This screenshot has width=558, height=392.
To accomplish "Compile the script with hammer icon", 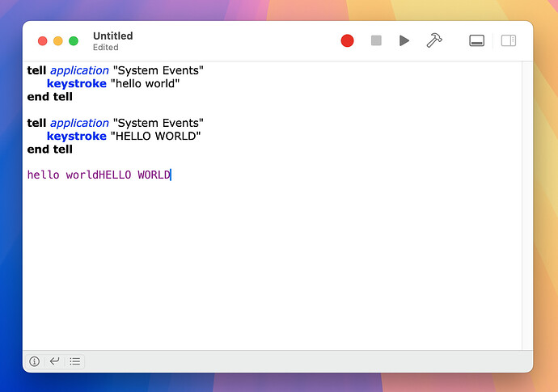I will pos(434,40).
